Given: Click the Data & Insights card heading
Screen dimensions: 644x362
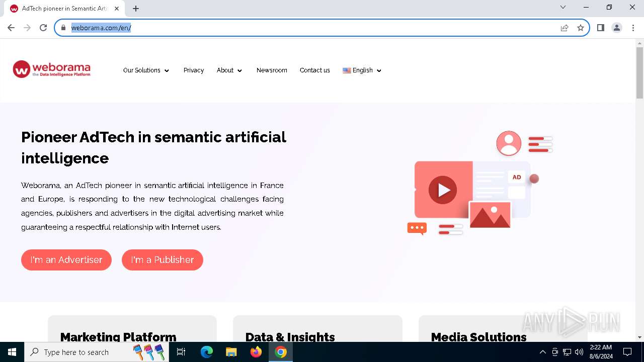Looking at the screenshot, I should tap(290, 337).
